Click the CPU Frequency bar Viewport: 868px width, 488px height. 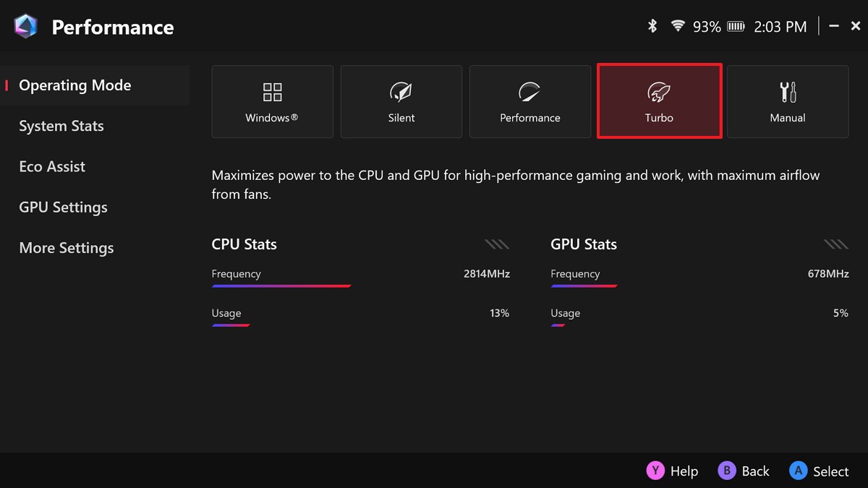(281, 286)
